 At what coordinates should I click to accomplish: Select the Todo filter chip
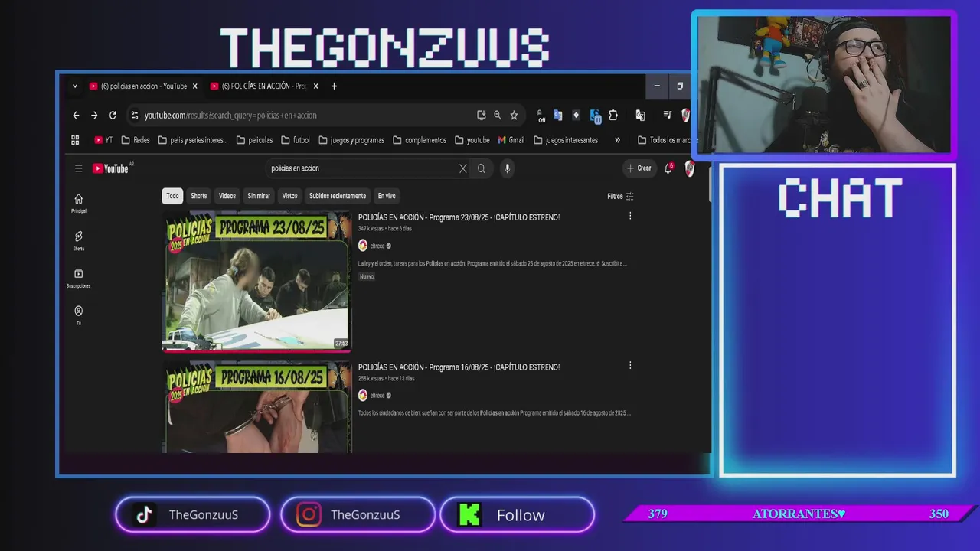[x=172, y=196]
